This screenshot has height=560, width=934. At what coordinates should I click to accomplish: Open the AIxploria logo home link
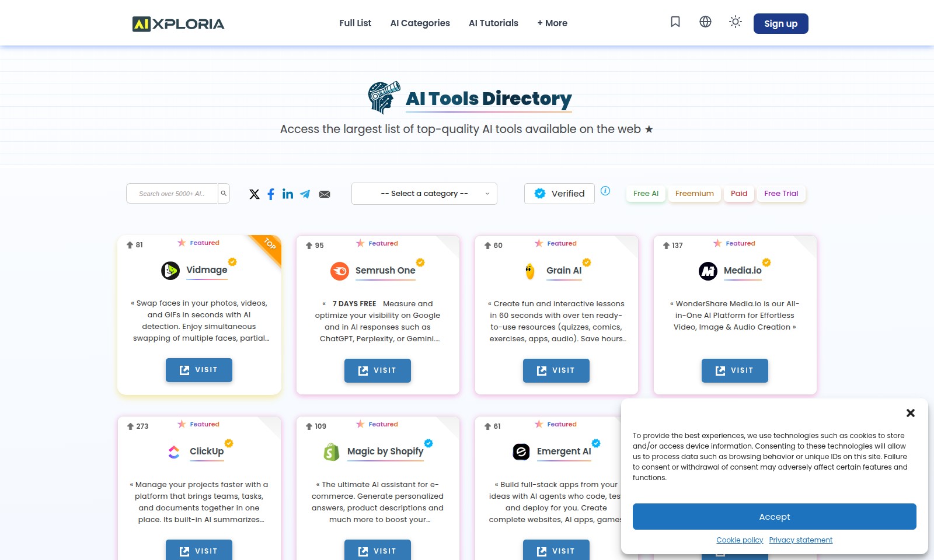(x=178, y=24)
